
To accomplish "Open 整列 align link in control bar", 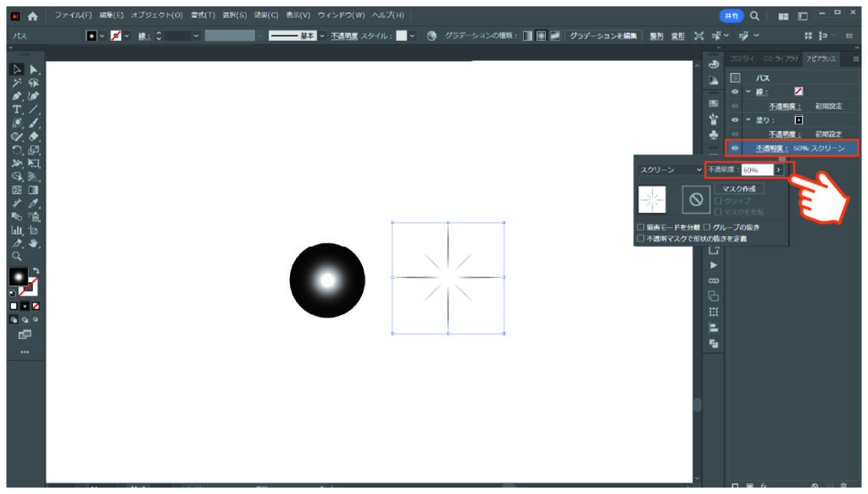I will (657, 36).
